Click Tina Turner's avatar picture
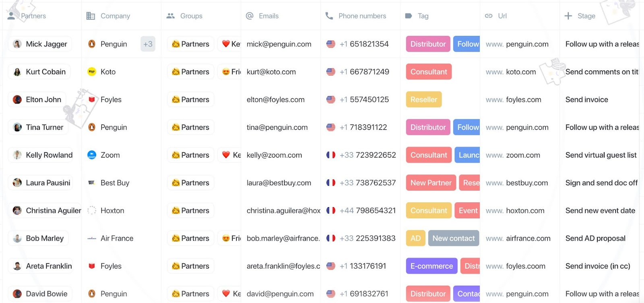This screenshot has width=644, height=303. click(x=17, y=127)
